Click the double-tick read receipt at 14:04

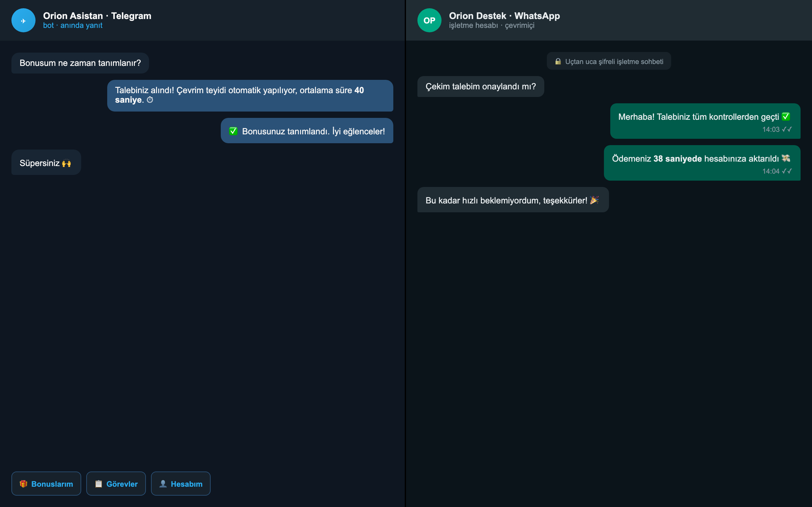click(x=787, y=171)
